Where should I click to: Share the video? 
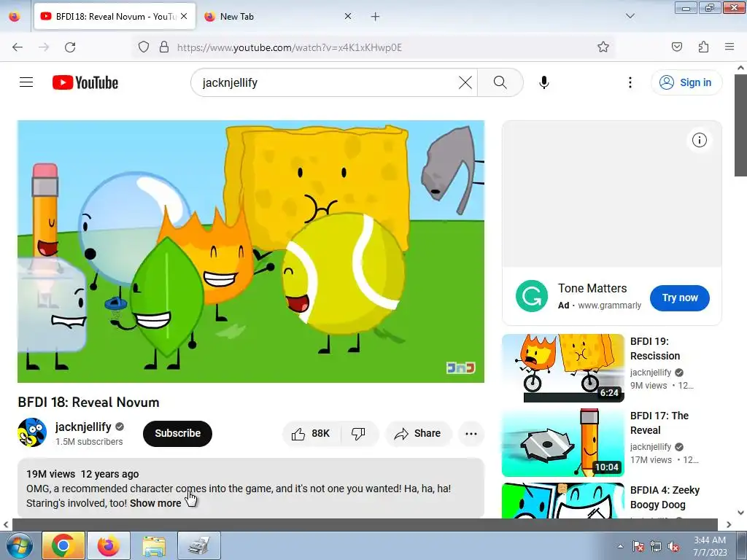tap(418, 433)
